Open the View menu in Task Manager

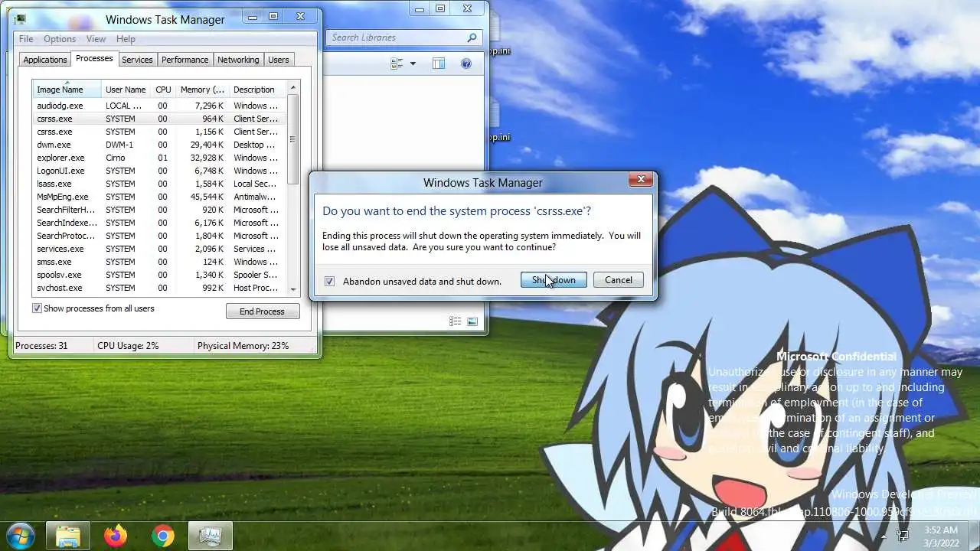tap(96, 39)
